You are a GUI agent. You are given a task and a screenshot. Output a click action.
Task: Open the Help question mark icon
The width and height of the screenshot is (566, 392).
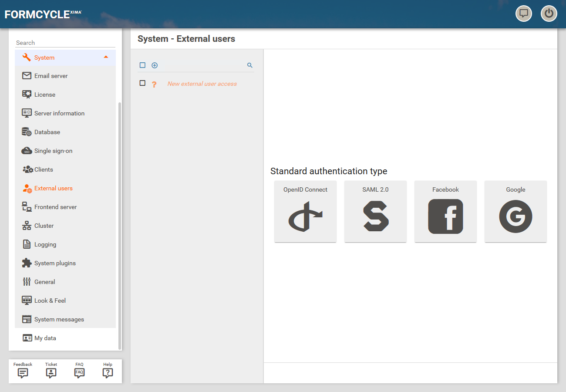108,373
